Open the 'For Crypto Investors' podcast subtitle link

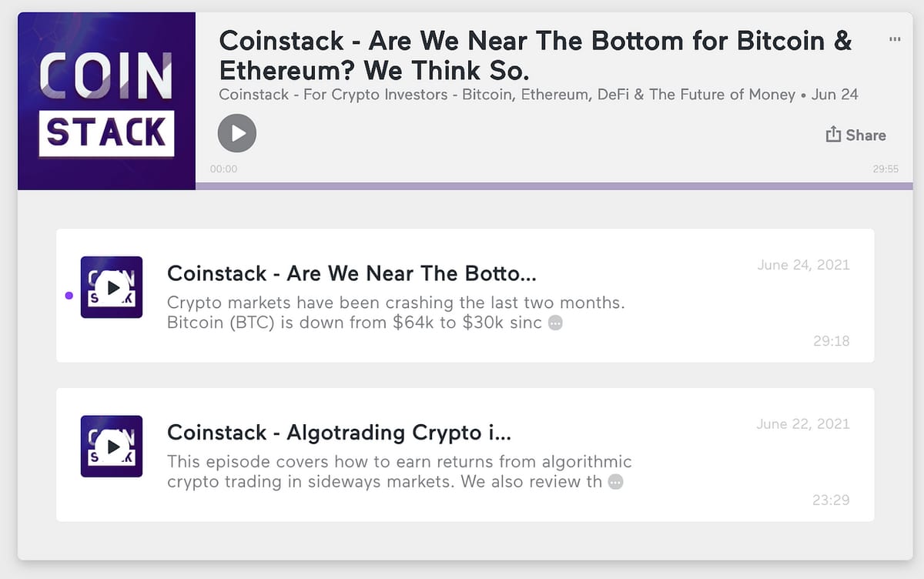(x=507, y=95)
